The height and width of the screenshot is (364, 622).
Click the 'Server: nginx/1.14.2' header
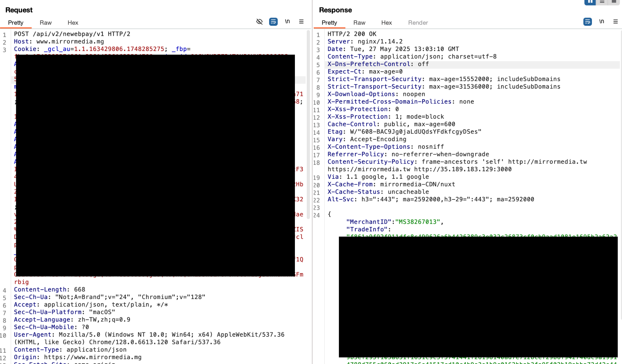[365, 42]
